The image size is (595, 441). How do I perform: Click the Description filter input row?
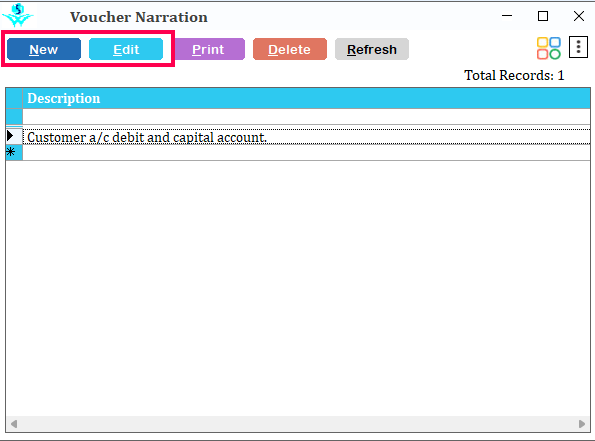pos(306,117)
